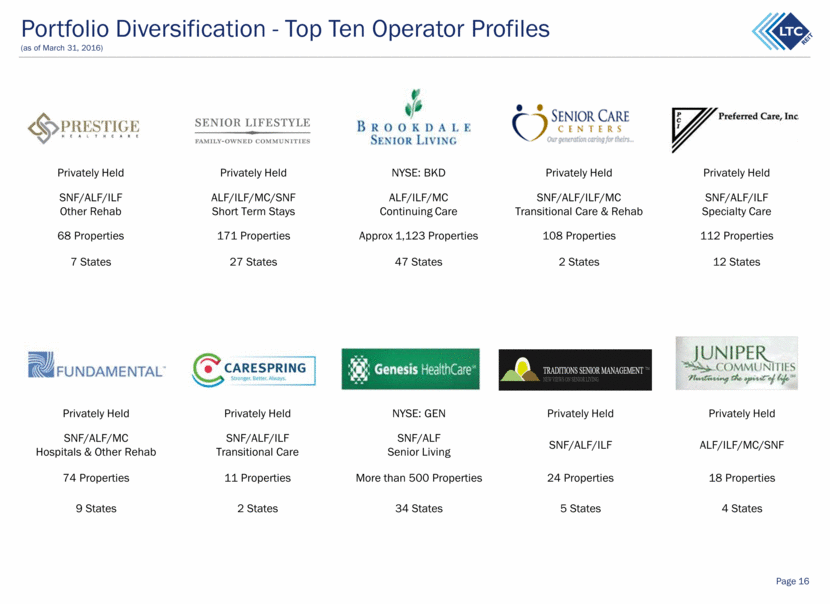Click 'NYSE: GEN' under Genesis HealthCare

(x=419, y=413)
